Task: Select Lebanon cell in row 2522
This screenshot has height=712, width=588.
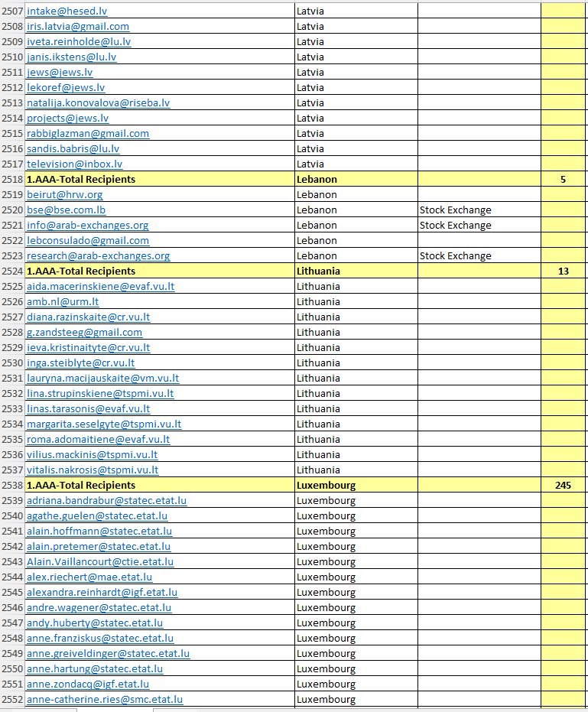Action: pyautogui.click(x=356, y=241)
